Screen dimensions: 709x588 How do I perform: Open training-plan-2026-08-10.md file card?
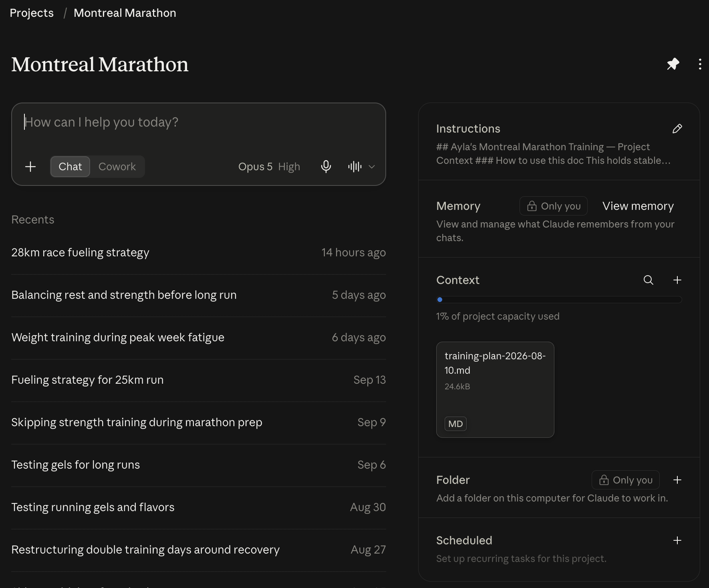pos(495,390)
